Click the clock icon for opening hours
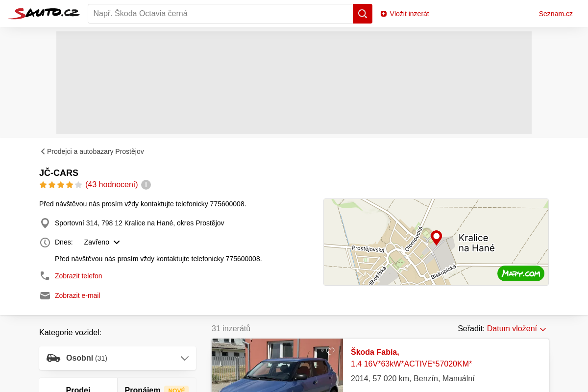The height and width of the screenshot is (392, 588). point(45,243)
